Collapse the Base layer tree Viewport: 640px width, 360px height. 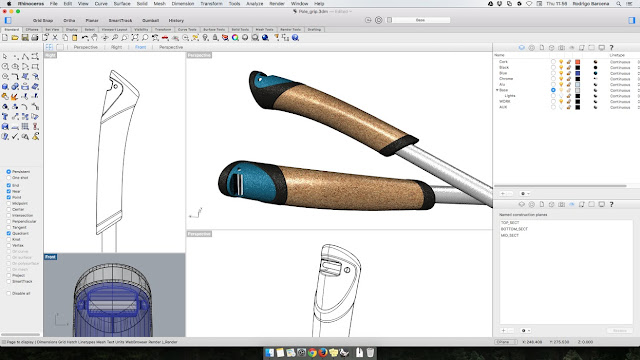[497, 90]
